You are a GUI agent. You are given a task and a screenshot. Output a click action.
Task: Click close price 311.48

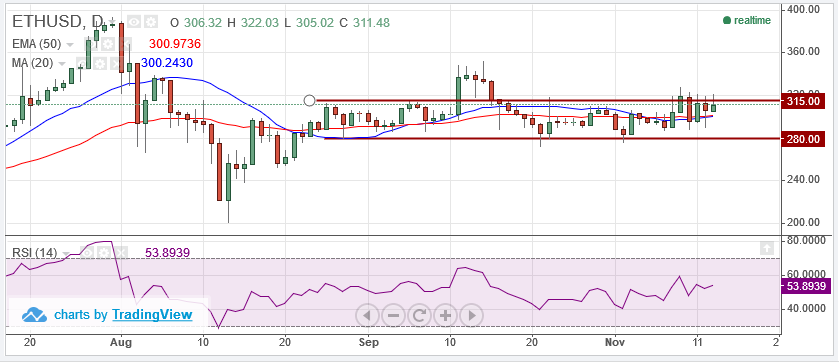click(371, 22)
